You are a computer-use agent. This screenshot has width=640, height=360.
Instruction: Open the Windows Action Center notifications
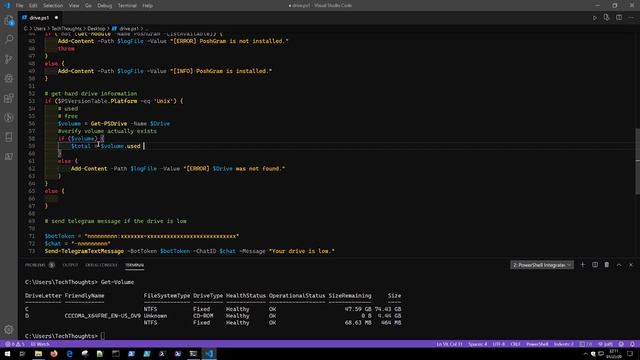[x=630, y=353]
